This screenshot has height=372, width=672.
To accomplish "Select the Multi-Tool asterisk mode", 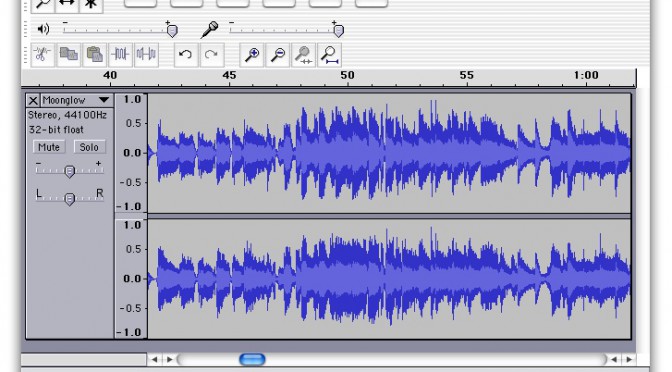I will [x=91, y=5].
